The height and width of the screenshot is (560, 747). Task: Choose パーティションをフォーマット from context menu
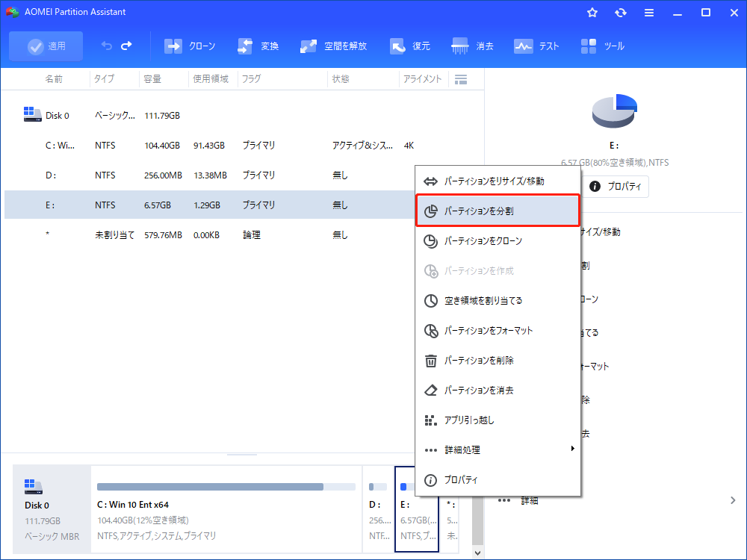tap(498, 331)
